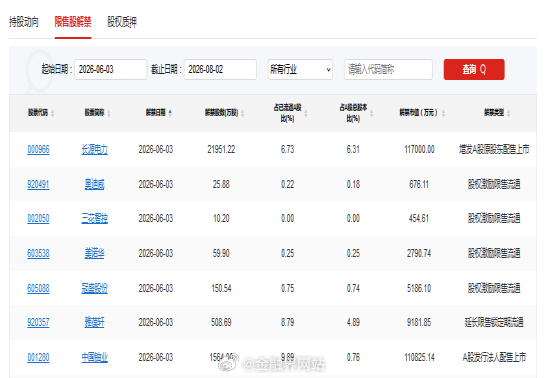
Task: Select market value 9181.85
Action: [x=419, y=323]
